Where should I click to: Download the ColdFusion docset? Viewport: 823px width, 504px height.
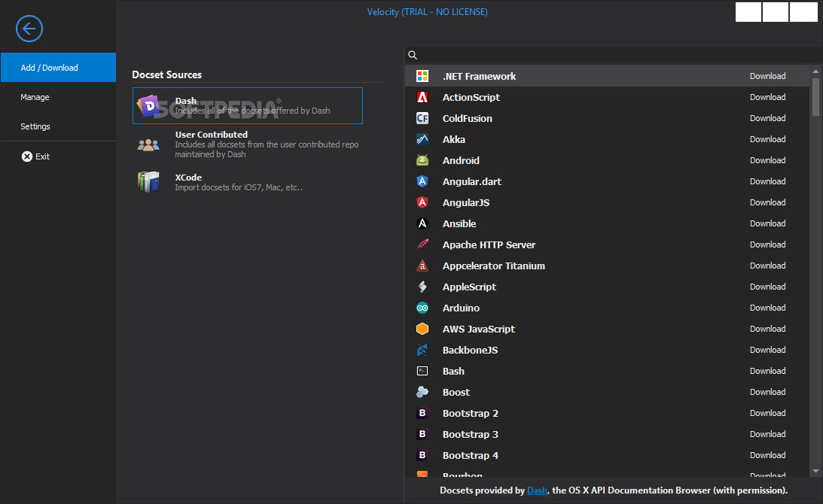click(767, 118)
